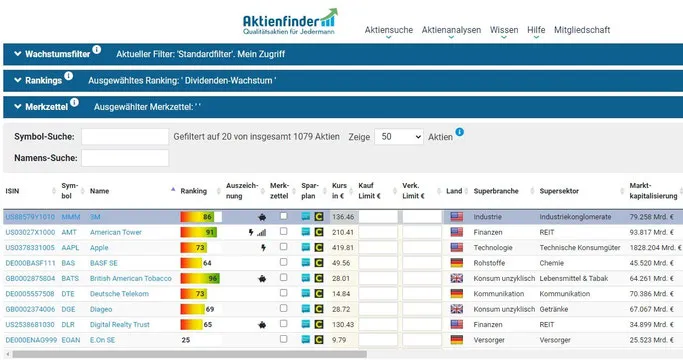Click lightning bolt award in Apple row
Screen dimensions: 683x360
pyautogui.click(x=263, y=248)
